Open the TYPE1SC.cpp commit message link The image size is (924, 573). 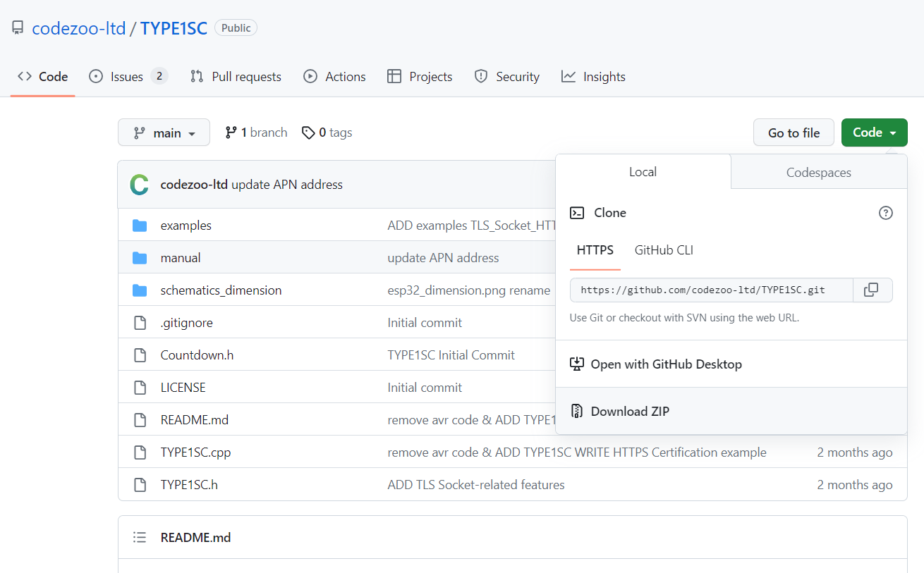577,452
